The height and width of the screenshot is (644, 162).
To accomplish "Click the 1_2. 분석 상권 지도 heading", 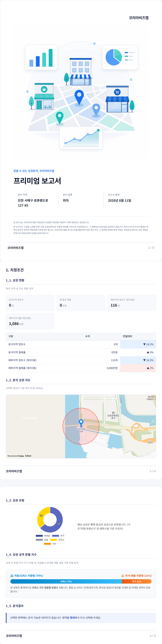I will pos(18,380).
